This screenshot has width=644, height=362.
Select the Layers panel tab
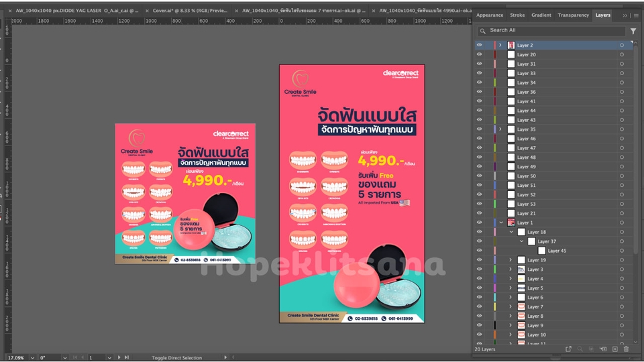coord(603,15)
